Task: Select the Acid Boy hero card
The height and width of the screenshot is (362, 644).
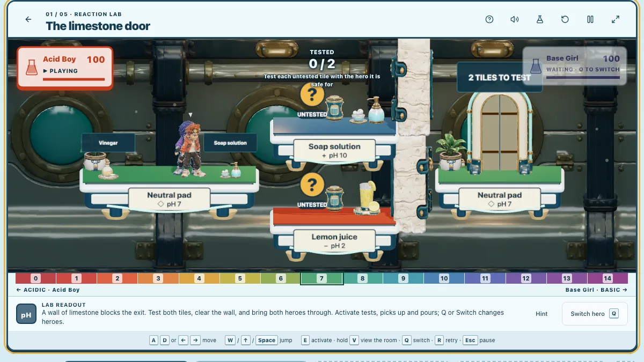Action: point(65,68)
